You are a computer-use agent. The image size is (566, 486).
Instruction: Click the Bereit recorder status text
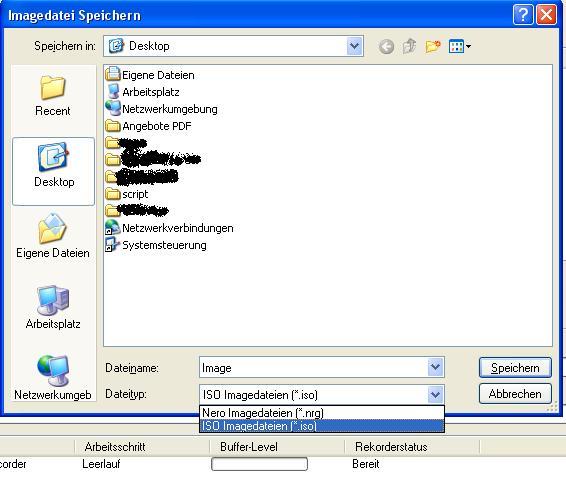[x=366, y=464]
